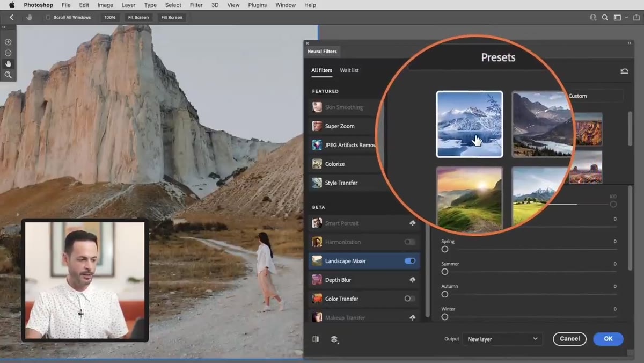This screenshot has height=363, width=644.
Task: Click the 100% zoom button
Action: 110,17
